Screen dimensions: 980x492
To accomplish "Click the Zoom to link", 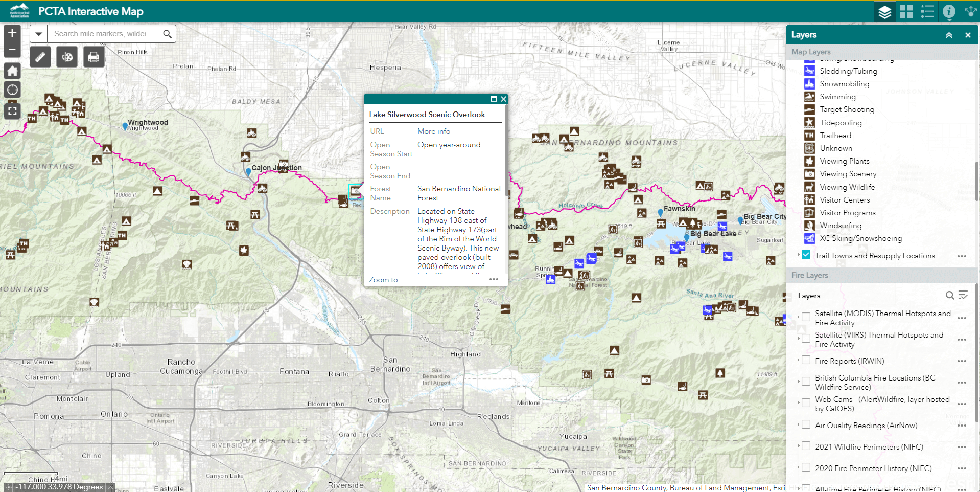I will pos(383,280).
